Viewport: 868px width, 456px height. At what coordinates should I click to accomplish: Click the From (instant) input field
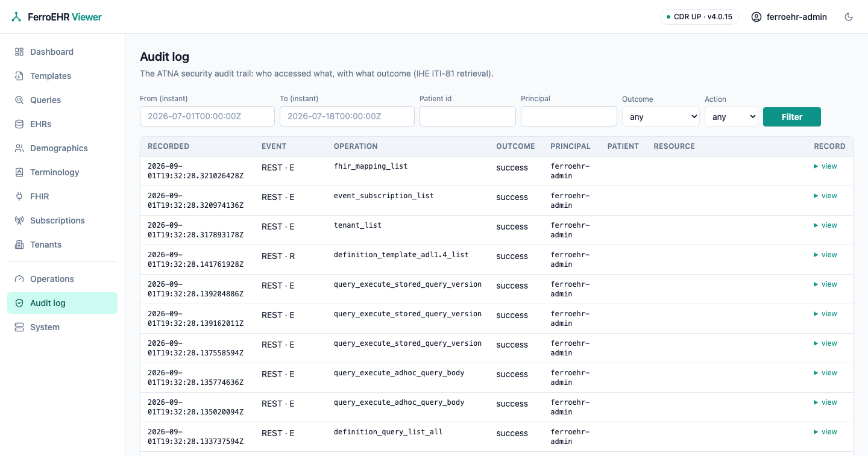pos(207,116)
